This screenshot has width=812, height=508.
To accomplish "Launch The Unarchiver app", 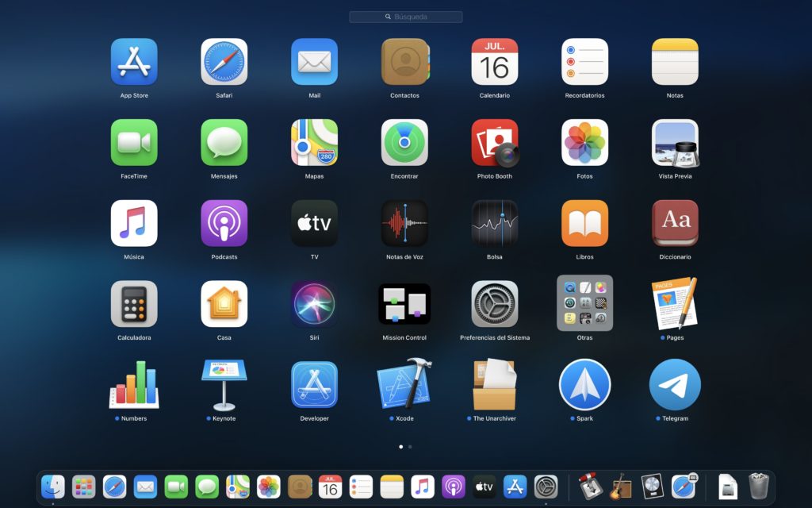I will [495, 385].
